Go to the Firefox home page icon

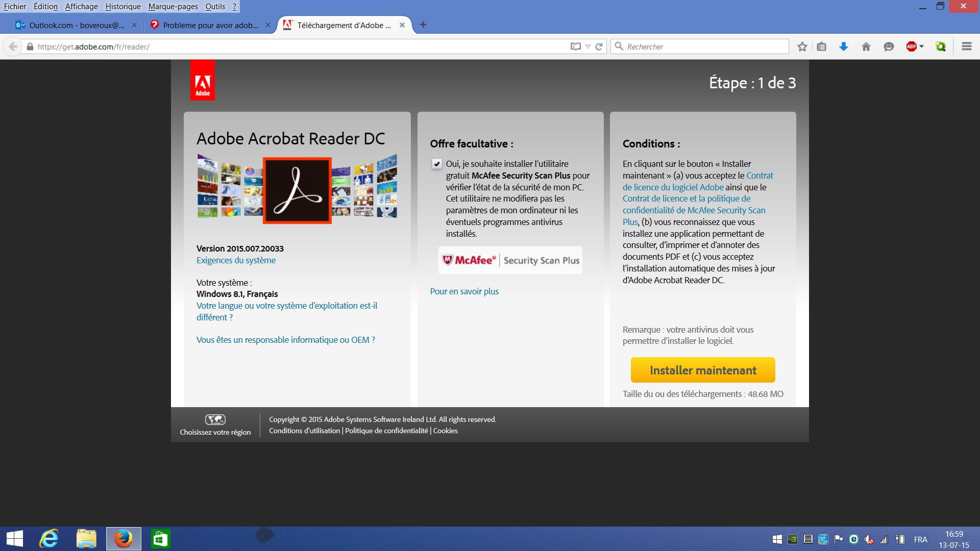[x=866, y=46]
